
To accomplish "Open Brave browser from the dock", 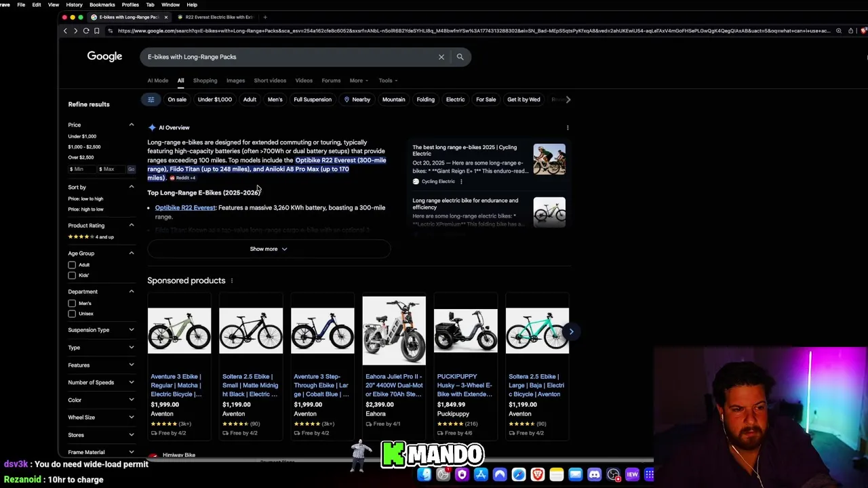I will [x=538, y=474].
